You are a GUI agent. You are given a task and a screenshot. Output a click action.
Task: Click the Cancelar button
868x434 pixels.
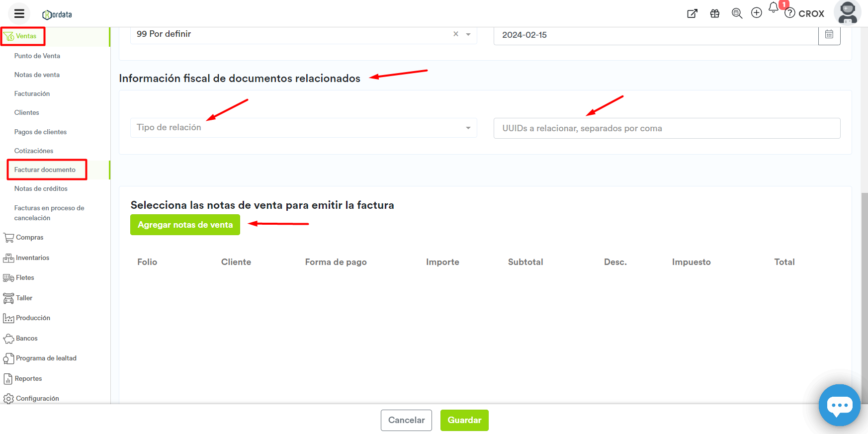tap(406, 420)
